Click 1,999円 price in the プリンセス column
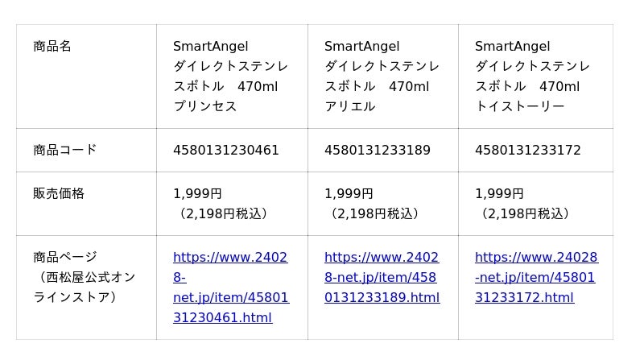 [x=197, y=193]
